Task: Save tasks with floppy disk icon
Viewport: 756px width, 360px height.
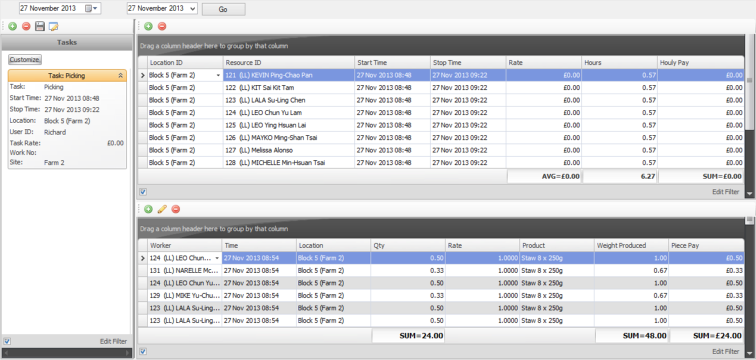Action: (x=40, y=26)
